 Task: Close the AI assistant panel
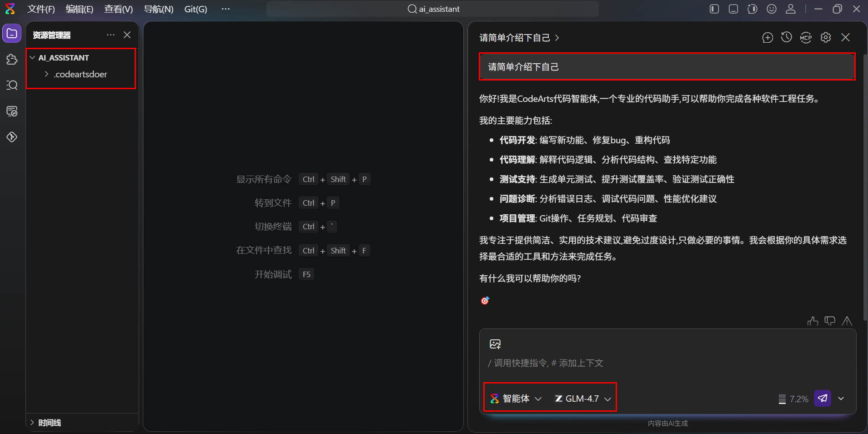845,37
